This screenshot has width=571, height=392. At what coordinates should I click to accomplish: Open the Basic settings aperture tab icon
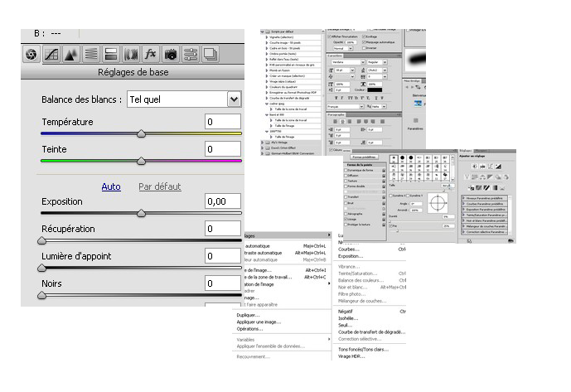[31, 55]
